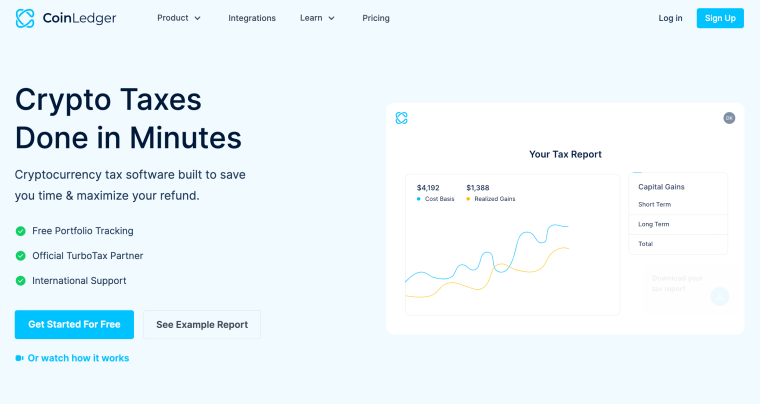Click the blue Cost Basis legend dot
Viewport: 760px width, 404px height.
pos(419,199)
